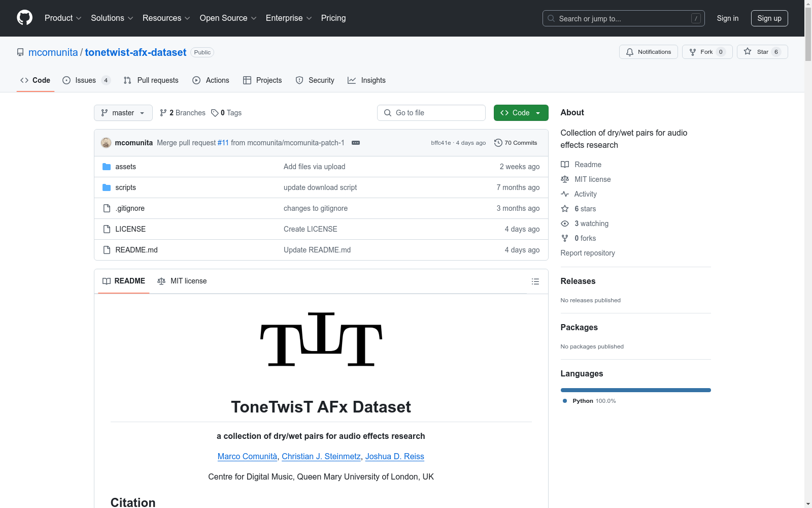The height and width of the screenshot is (508, 812).
Task: Expand the Resources dropdown menu
Action: click(x=166, y=18)
